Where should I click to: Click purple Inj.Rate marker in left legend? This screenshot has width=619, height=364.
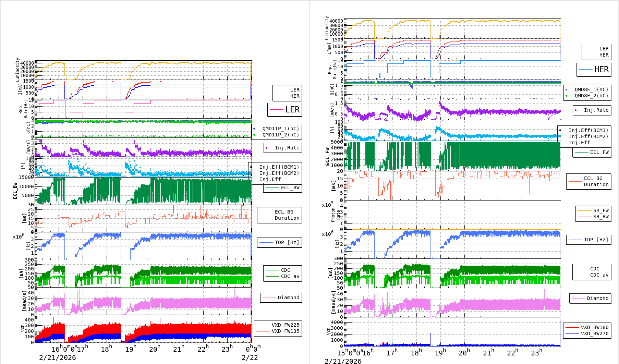(x=267, y=148)
